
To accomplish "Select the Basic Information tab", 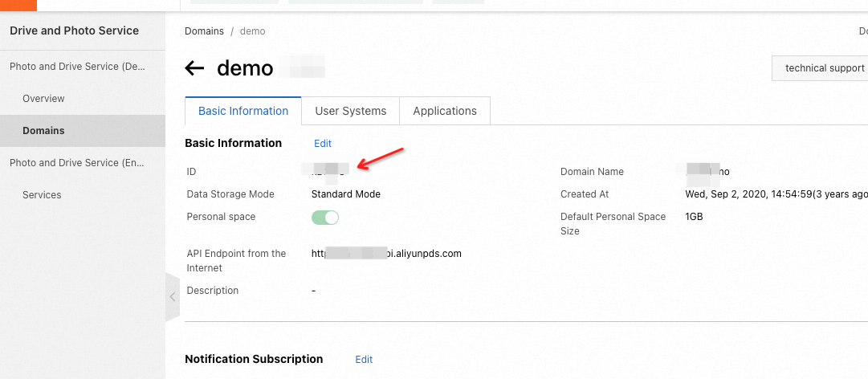I will point(243,112).
